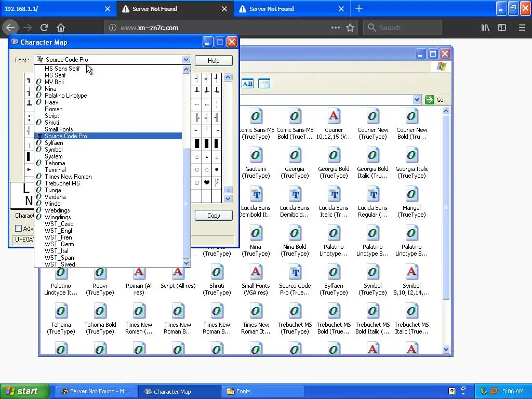Open a new tab with the plus button
This screenshot has height=399, width=532.
(x=359, y=8)
